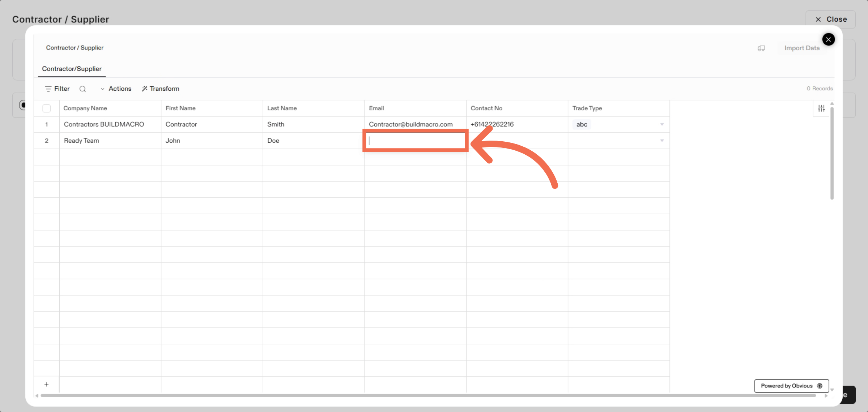Expand Trade Type dropdown in row 1

point(662,124)
